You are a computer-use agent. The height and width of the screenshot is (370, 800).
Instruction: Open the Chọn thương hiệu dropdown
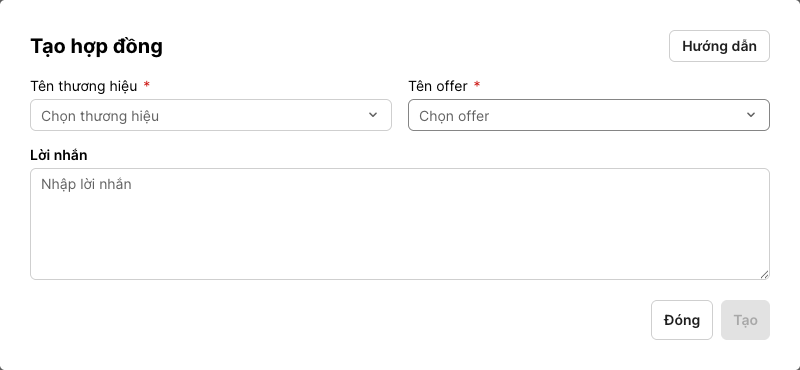click(x=211, y=115)
